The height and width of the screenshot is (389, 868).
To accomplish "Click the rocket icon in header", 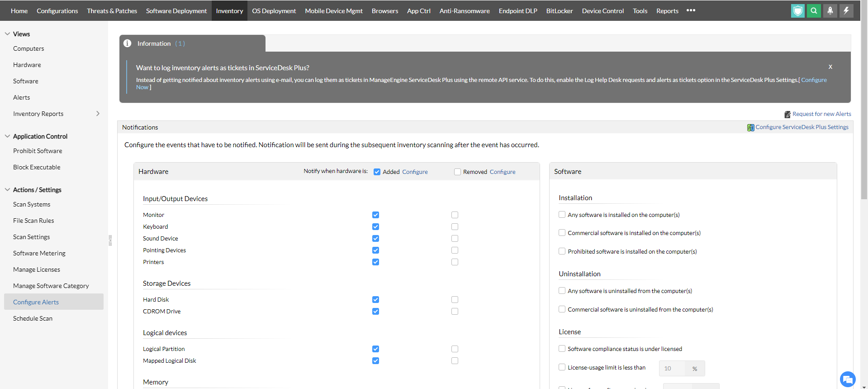I will tap(830, 11).
